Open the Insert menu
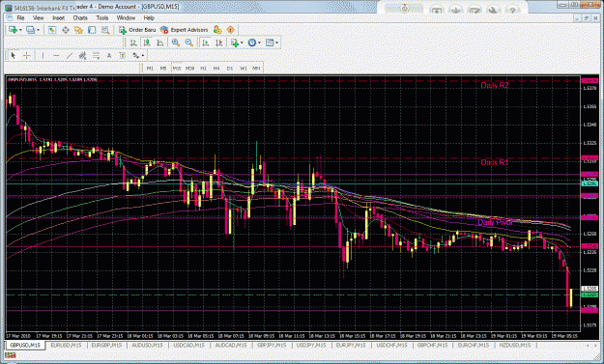The height and width of the screenshot is (364, 604). [59, 17]
